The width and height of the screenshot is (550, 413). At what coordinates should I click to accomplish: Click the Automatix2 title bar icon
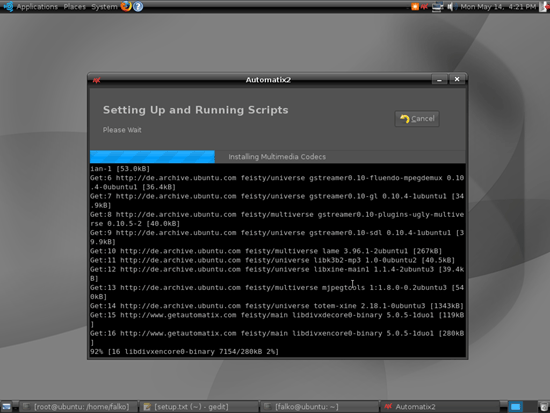[96, 80]
